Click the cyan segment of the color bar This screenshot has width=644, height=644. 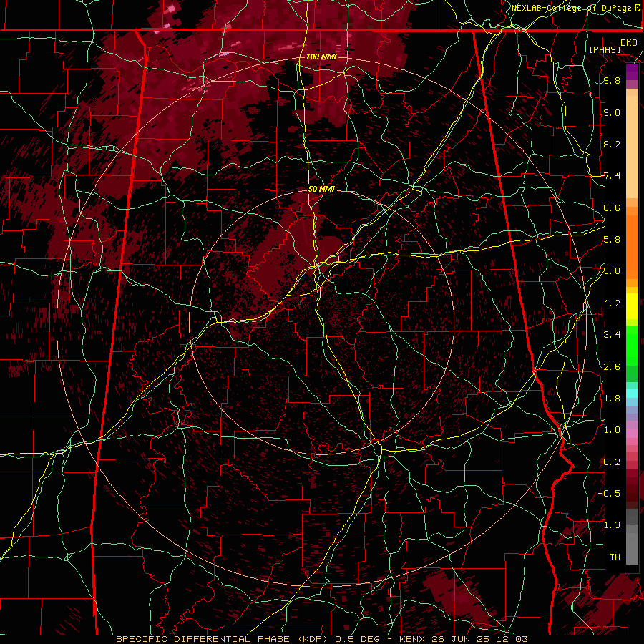click(632, 394)
